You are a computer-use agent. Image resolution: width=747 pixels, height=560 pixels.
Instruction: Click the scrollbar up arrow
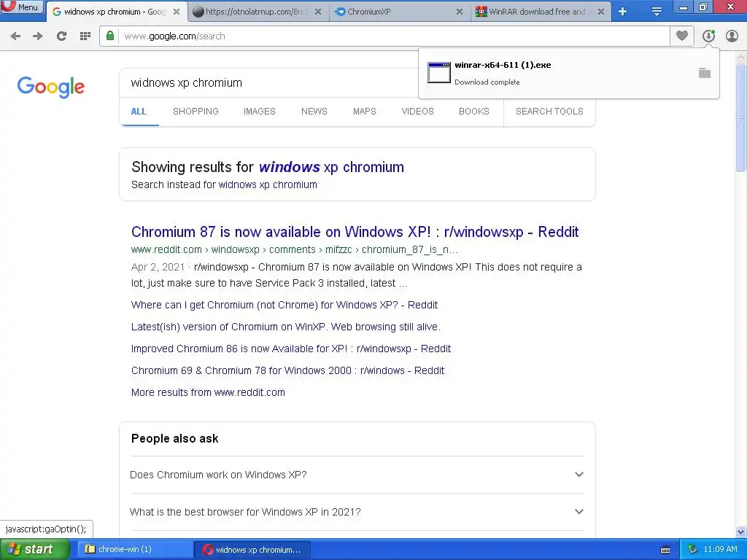[x=741, y=58]
